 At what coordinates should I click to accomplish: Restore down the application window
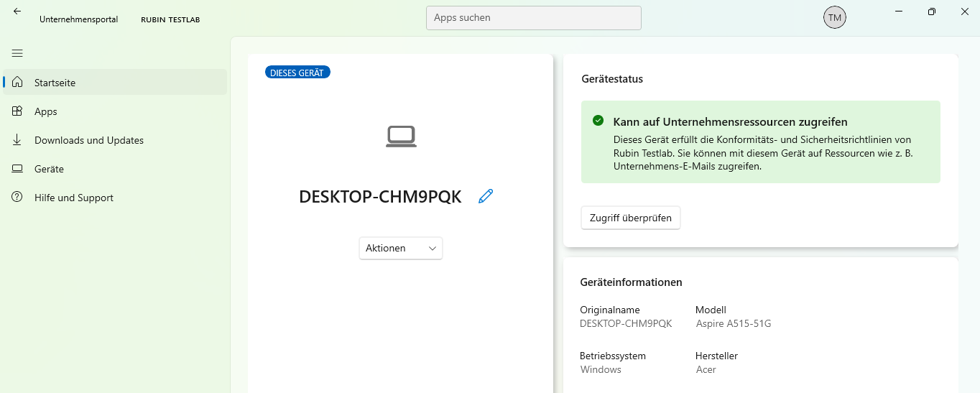[x=931, y=11]
